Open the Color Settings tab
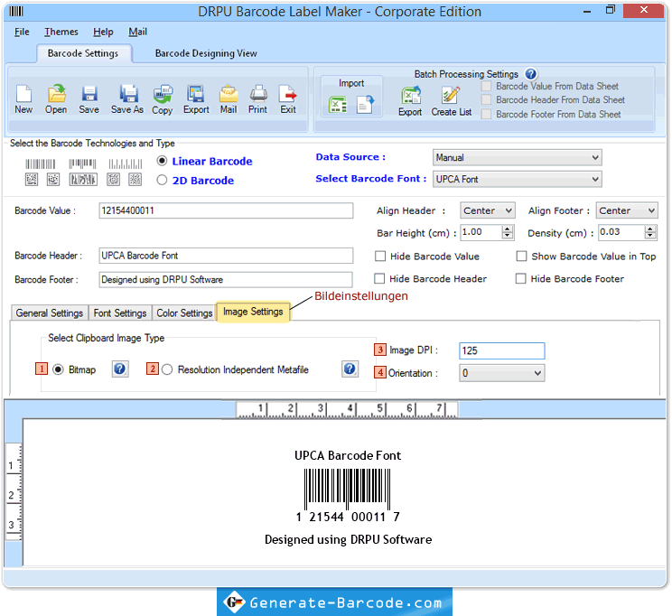The image size is (672, 616). click(x=184, y=313)
